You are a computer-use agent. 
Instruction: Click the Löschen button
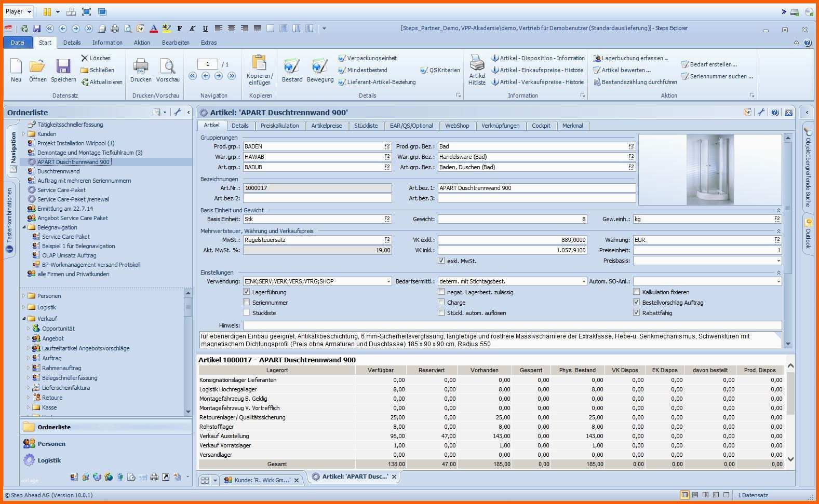[x=96, y=58]
